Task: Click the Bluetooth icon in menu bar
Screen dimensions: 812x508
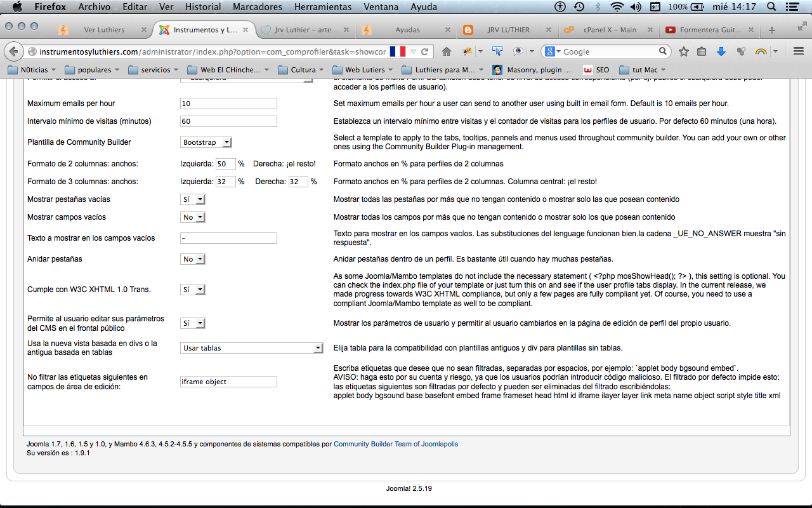Action: pos(598,7)
